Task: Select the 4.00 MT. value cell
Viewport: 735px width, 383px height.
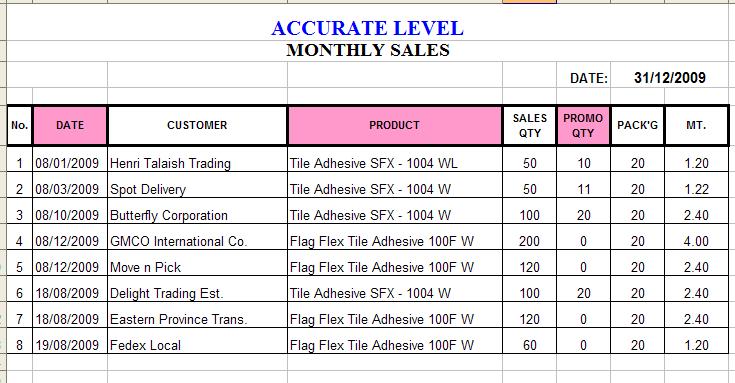Action: tap(696, 241)
